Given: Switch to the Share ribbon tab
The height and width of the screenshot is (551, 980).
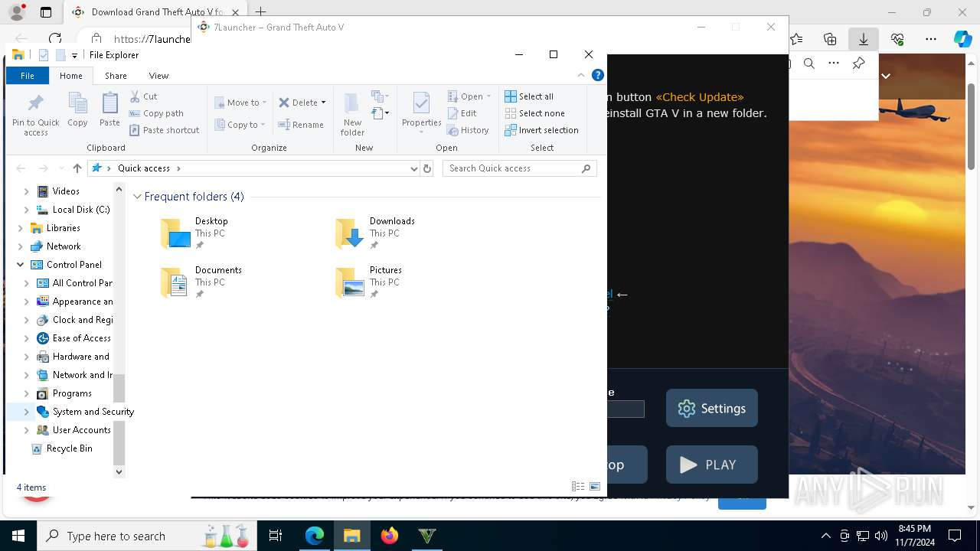Looking at the screenshot, I should [x=116, y=76].
